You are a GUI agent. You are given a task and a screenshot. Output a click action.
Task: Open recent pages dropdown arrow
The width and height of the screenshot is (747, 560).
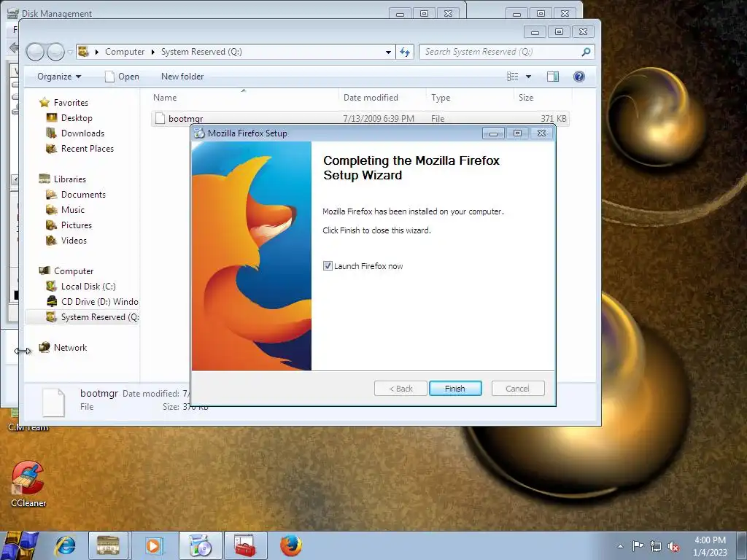point(70,52)
